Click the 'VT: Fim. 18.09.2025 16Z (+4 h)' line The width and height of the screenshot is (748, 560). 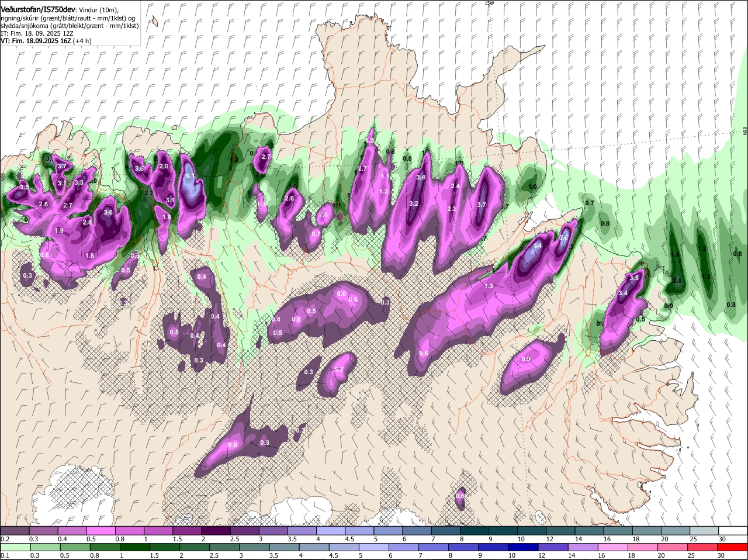tap(46, 41)
